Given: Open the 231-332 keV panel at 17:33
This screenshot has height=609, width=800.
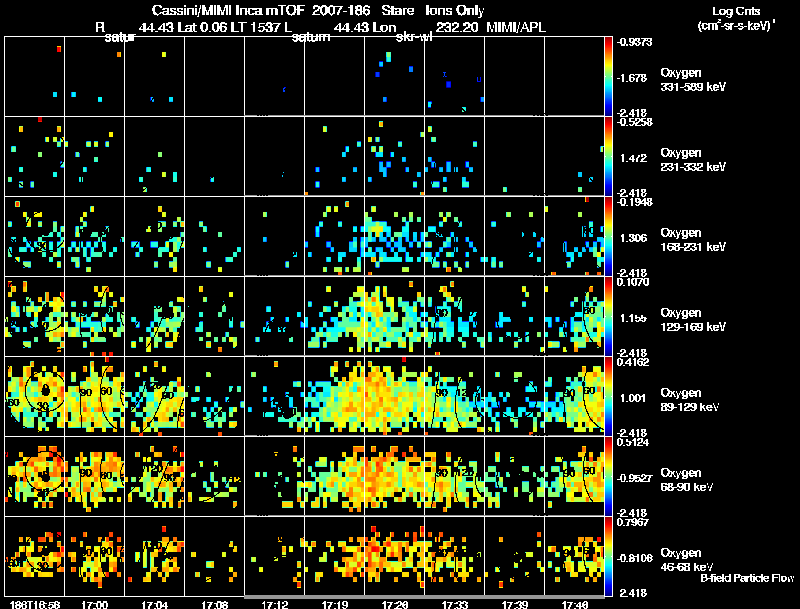Looking at the screenshot, I should point(455,156).
